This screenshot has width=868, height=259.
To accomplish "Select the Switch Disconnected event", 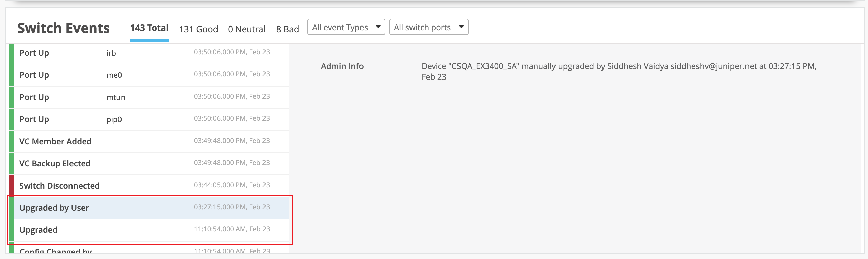I will click(x=148, y=186).
